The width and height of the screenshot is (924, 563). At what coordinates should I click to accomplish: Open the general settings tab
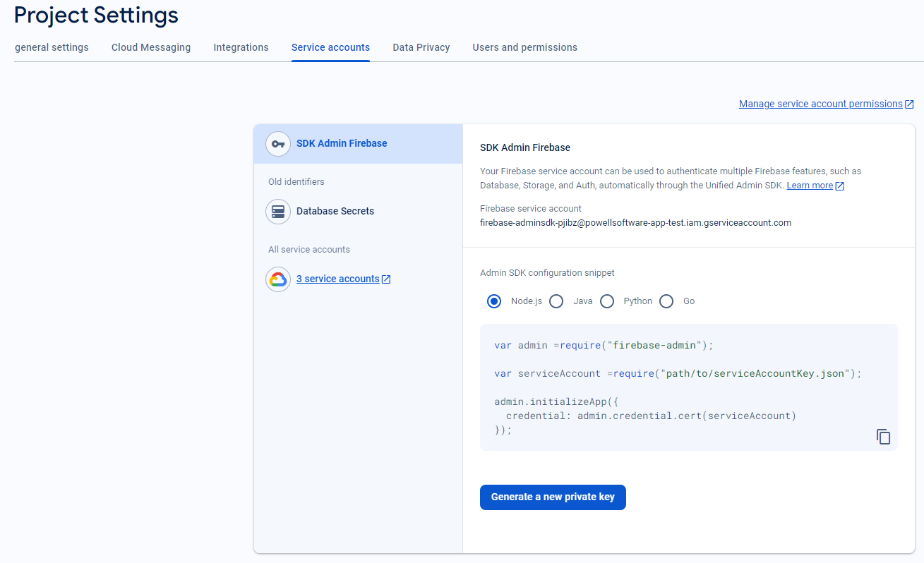pyautogui.click(x=52, y=47)
